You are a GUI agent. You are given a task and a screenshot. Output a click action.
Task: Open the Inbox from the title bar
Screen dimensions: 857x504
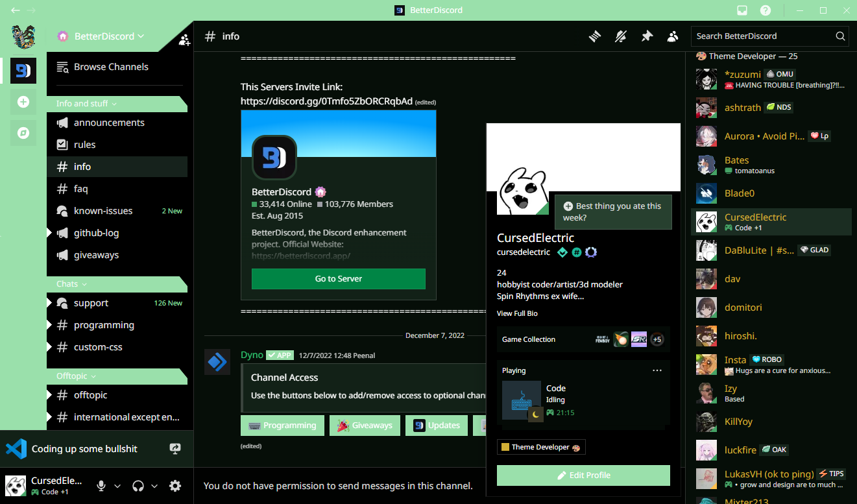click(x=742, y=10)
